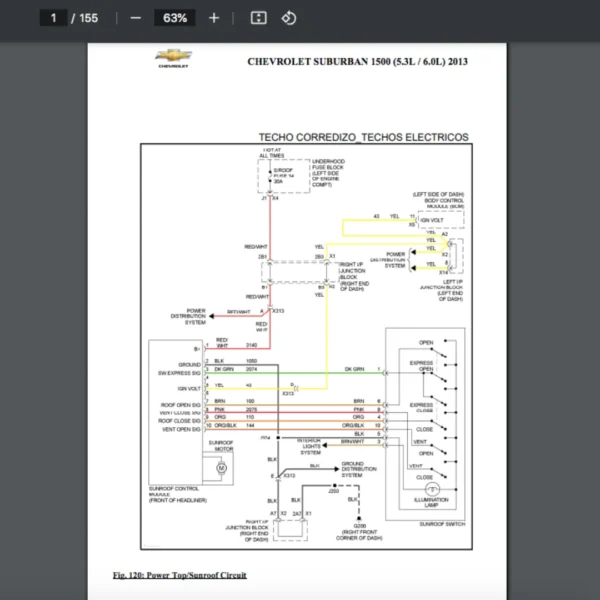Click the Fig. 120 Power Top/Sunroof Circuit caption

tap(179, 576)
